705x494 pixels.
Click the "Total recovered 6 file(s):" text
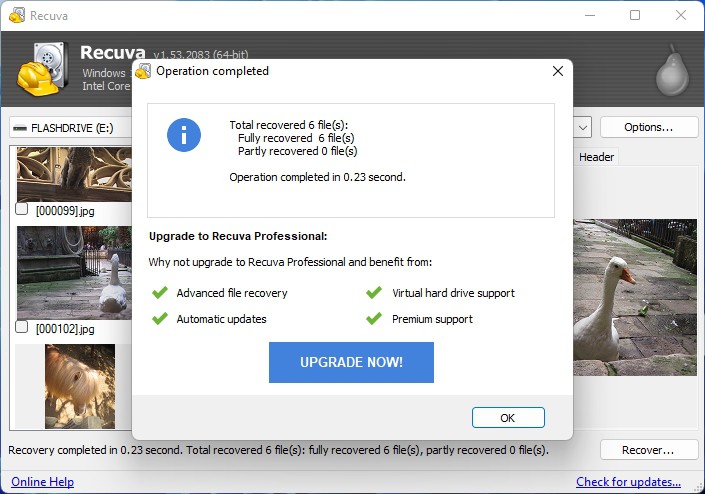(289, 125)
